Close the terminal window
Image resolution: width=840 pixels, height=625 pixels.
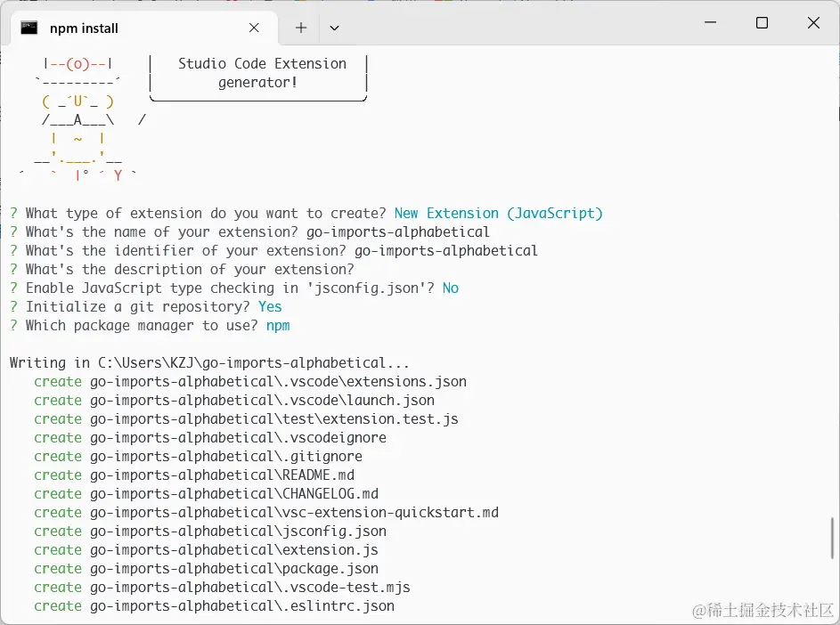[x=813, y=22]
